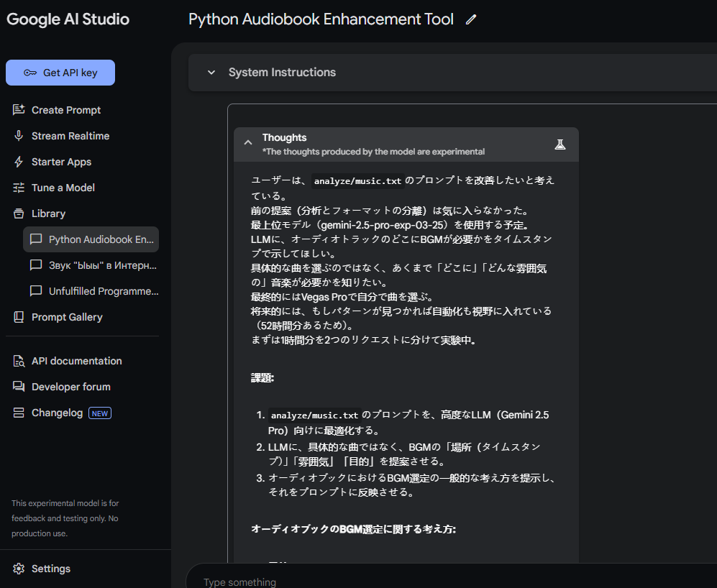The image size is (717, 588).
Task: Click the Prompt Gallery book icon
Action: [x=19, y=317]
